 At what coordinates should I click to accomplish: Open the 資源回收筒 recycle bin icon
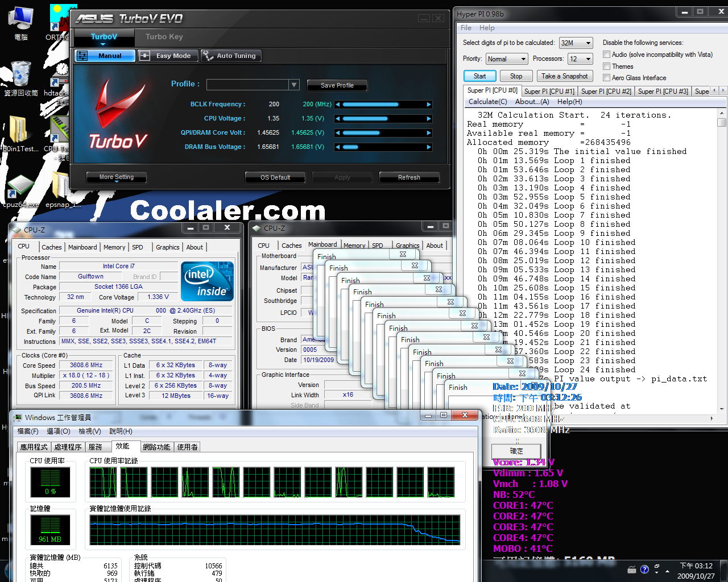[x=21, y=78]
